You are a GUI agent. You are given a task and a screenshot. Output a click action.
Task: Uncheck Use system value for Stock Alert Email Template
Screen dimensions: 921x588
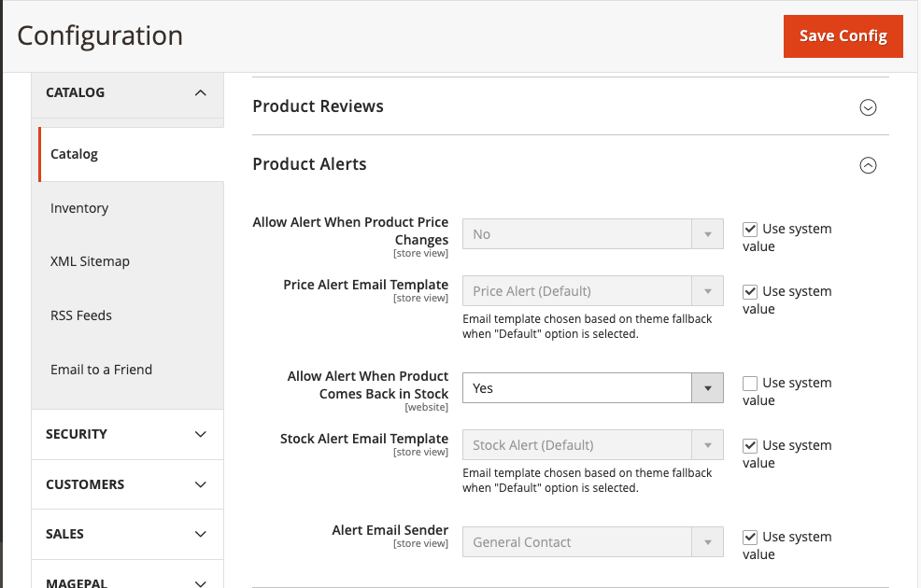click(750, 445)
